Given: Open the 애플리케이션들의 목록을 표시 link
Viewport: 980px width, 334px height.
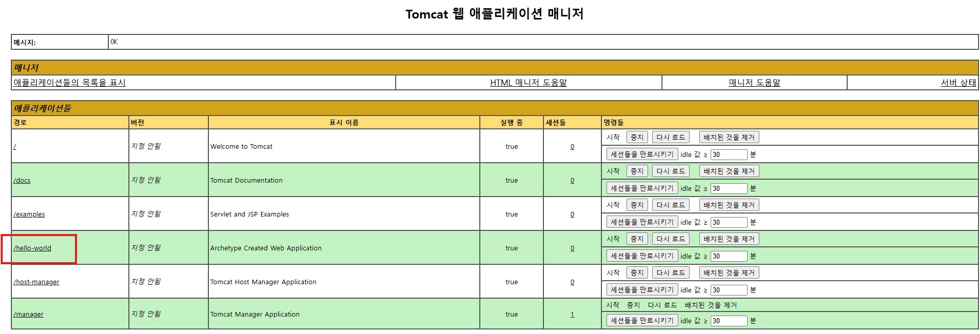Looking at the screenshot, I should [69, 83].
